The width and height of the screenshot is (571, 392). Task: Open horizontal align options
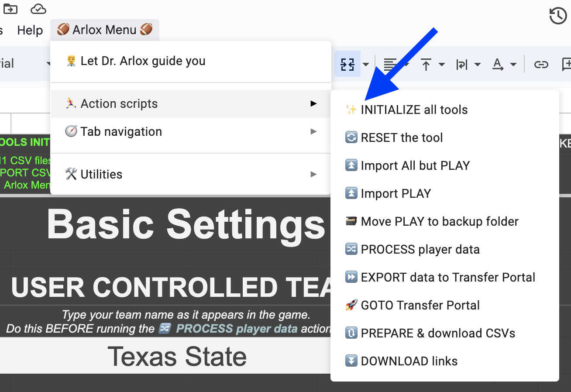click(x=389, y=65)
